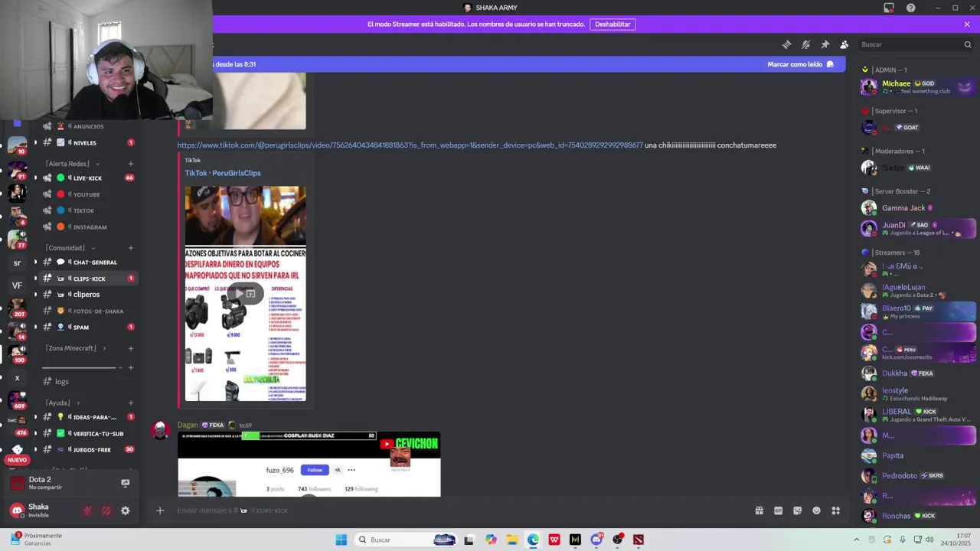Open the Copilot icon on taskbar
This screenshot has width=980, height=551.
(x=491, y=540)
